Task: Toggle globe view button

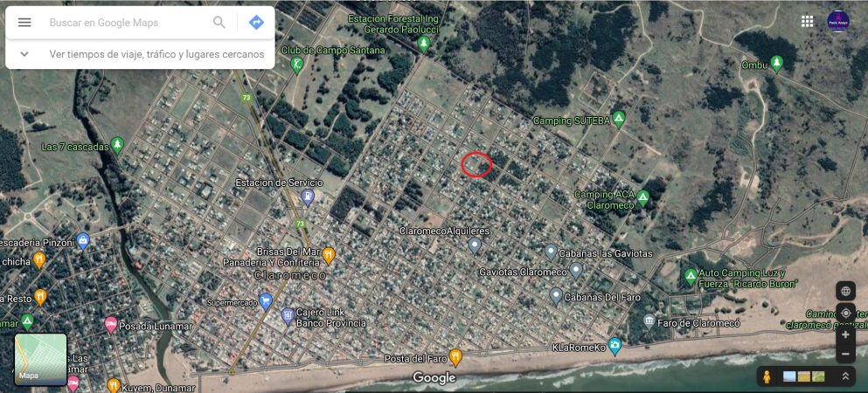Action: point(845,291)
